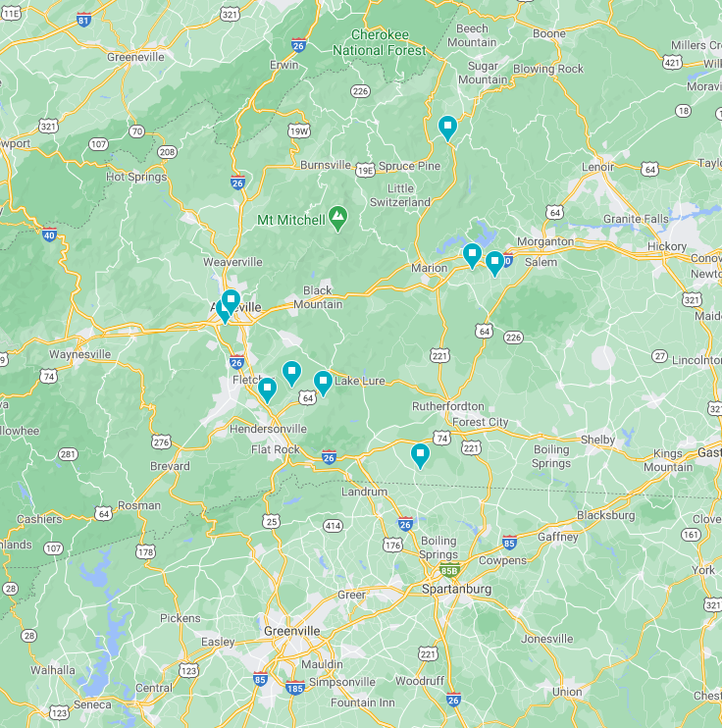Select the Rutherfordton label

448,406
